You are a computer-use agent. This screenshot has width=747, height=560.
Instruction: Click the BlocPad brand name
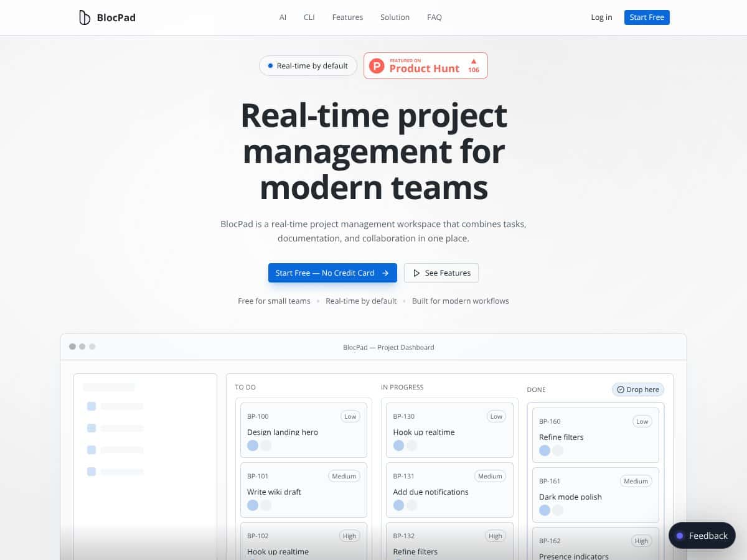click(116, 17)
